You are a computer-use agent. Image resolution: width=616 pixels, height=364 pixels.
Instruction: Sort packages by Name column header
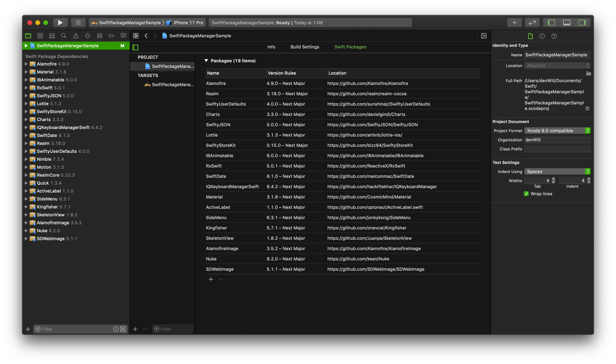point(236,73)
